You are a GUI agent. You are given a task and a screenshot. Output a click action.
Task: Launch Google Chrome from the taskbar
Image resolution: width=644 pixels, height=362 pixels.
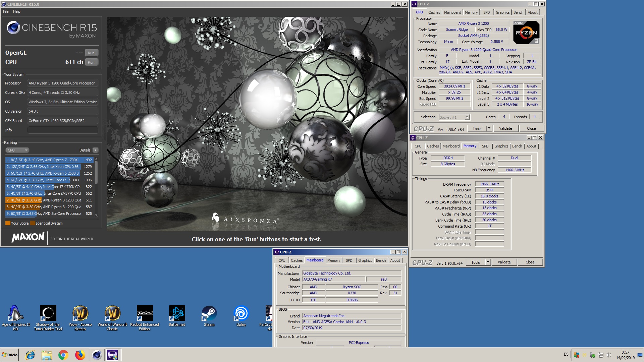tap(63, 355)
